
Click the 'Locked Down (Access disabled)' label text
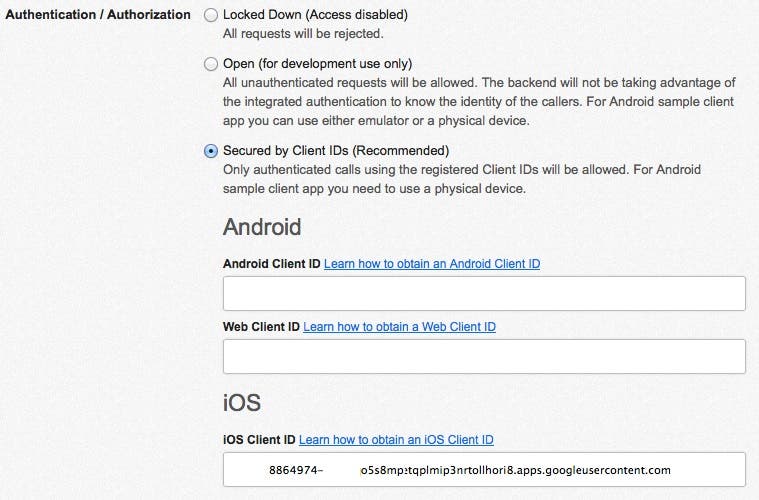point(315,16)
